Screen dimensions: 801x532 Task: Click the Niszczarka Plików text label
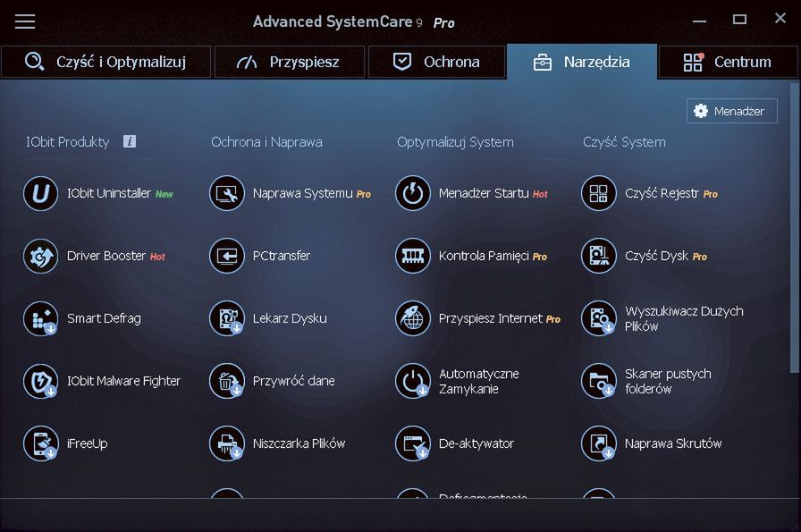tap(299, 443)
